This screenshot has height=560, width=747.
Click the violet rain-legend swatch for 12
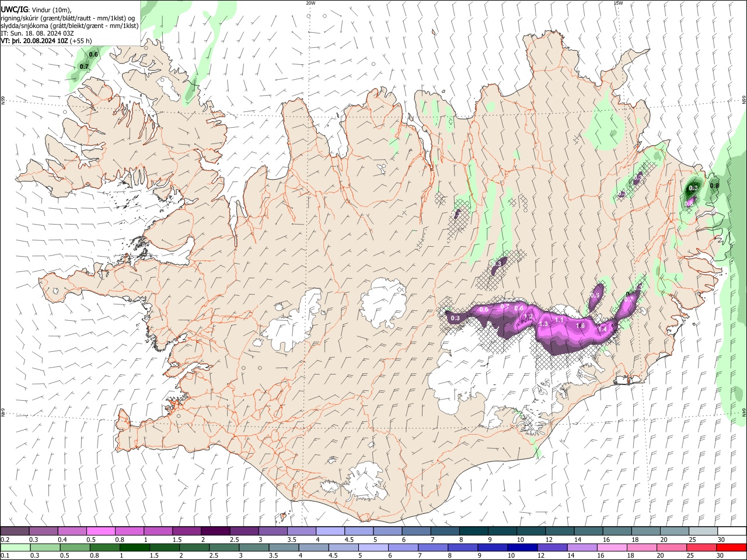click(x=552, y=547)
